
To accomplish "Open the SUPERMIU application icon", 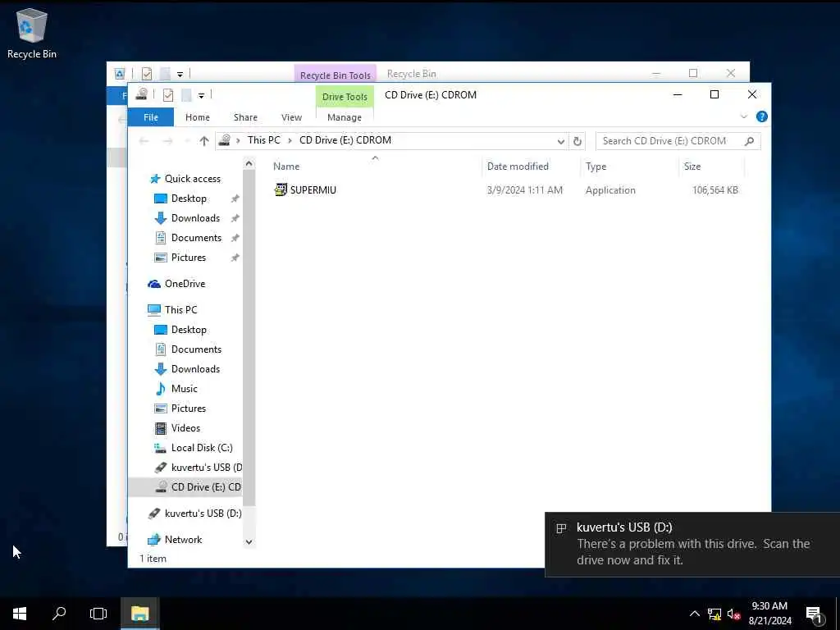I will pyautogui.click(x=281, y=189).
